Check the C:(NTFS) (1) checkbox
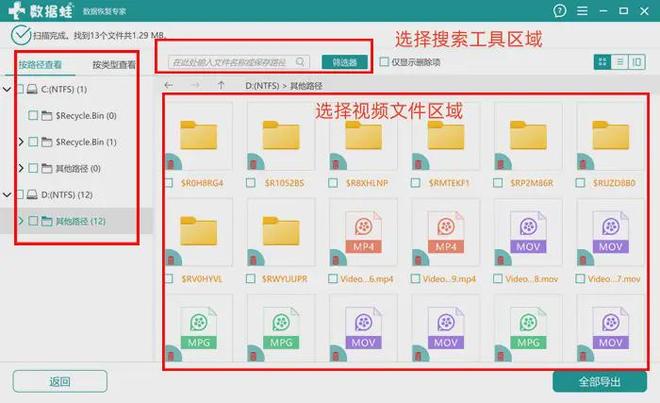660x403 pixels. pos(19,89)
